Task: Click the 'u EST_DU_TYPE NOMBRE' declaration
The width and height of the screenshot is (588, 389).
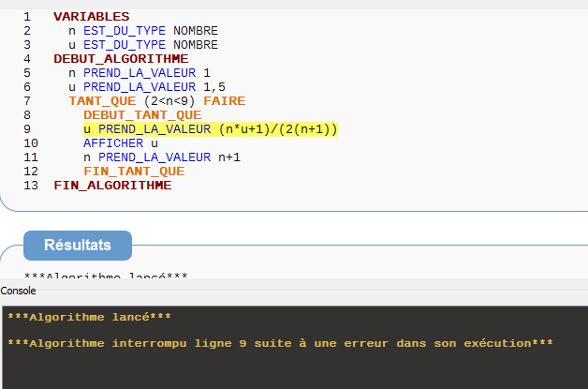Action: point(142,44)
